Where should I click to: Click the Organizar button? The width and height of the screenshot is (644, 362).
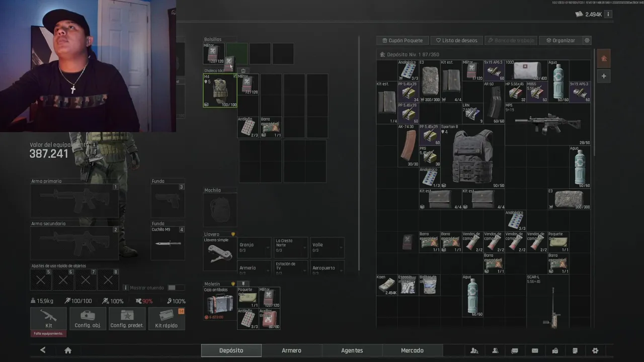click(560, 40)
